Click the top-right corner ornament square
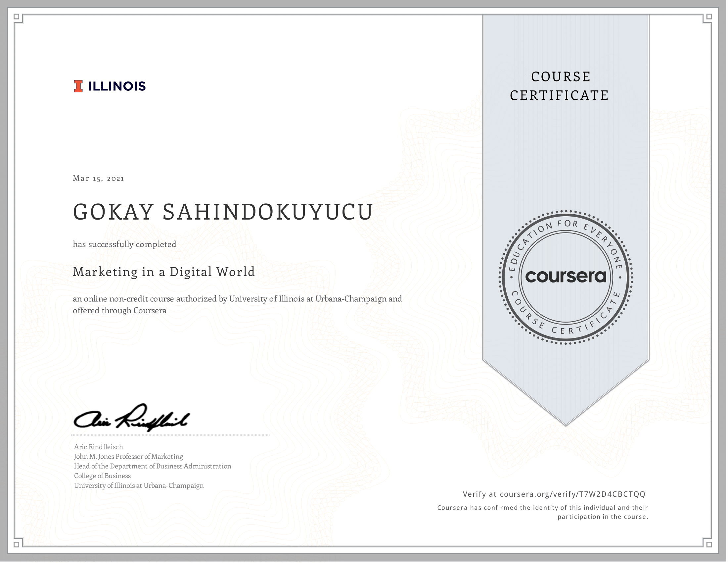Viewport: 728px width, 563px height. click(x=709, y=16)
